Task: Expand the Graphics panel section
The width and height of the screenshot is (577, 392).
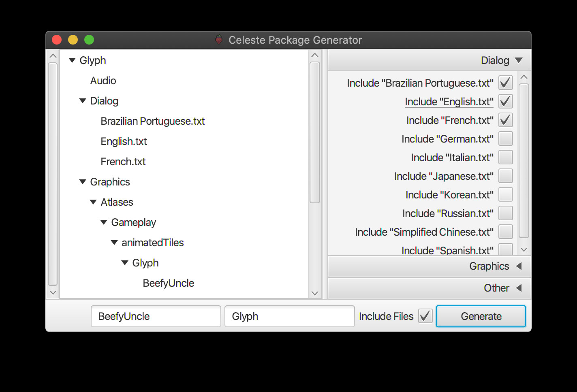Action: pyautogui.click(x=519, y=266)
